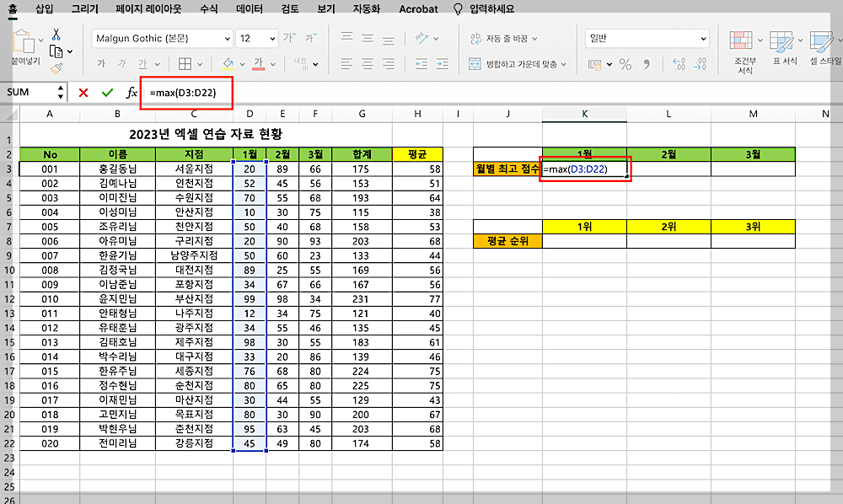The width and height of the screenshot is (843, 504).
Task: Click the comma style icon
Action: [x=646, y=65]
